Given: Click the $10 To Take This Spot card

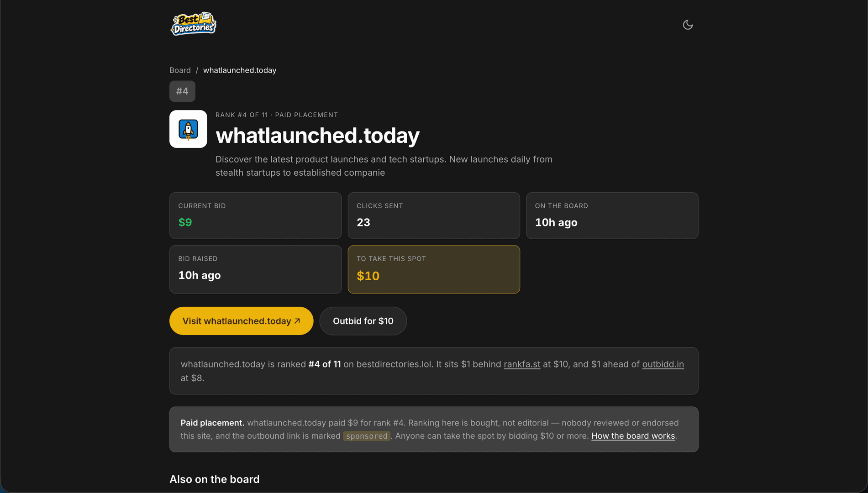Looking at the screenshot, I should pyautogui.click(x=434, y=269).
